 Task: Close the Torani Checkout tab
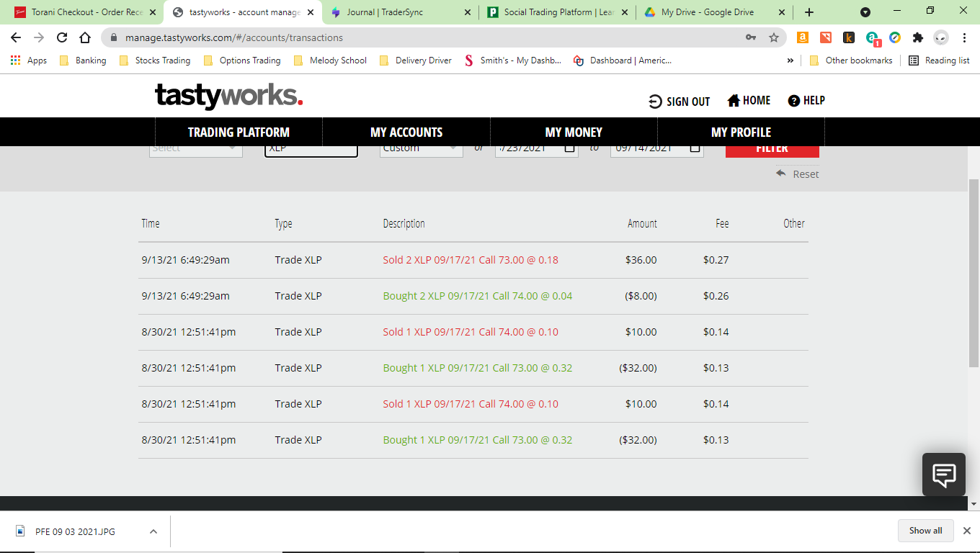152,12
